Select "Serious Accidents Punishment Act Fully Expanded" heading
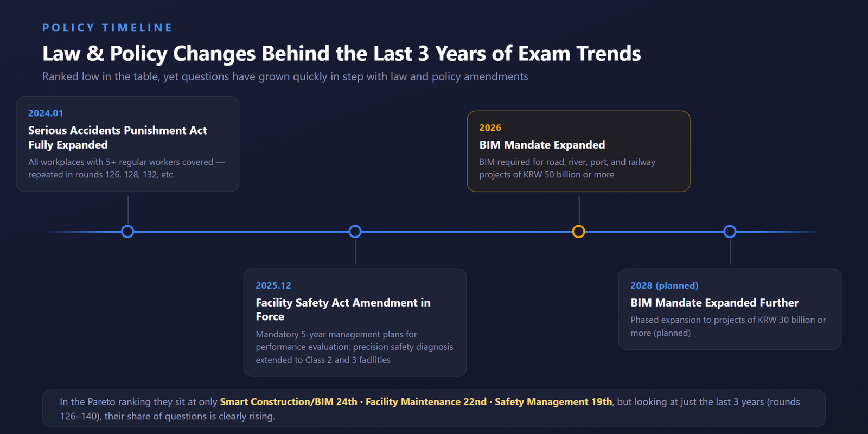 tap(118, 137)
